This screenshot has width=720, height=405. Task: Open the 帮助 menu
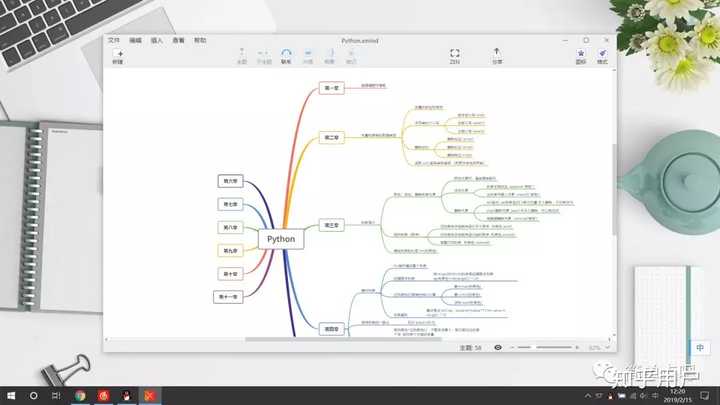pos(200,40)
